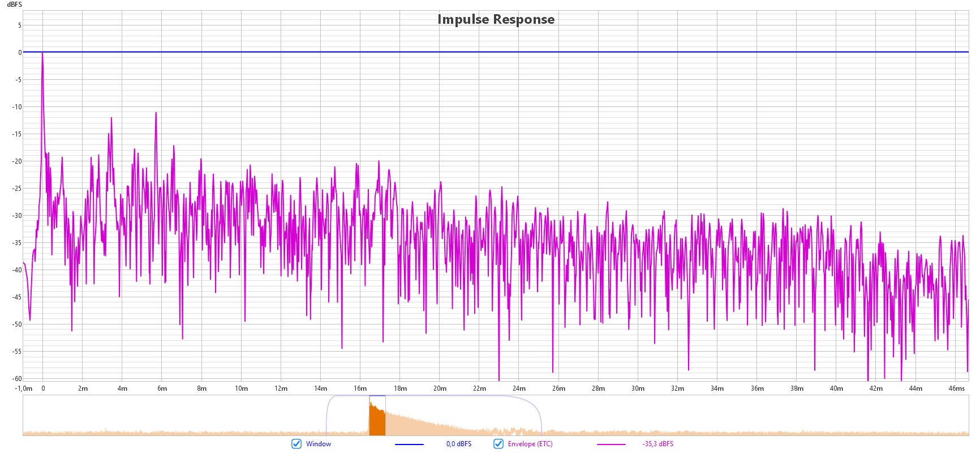Click the "5" label atop the dBFS axis

20,25
